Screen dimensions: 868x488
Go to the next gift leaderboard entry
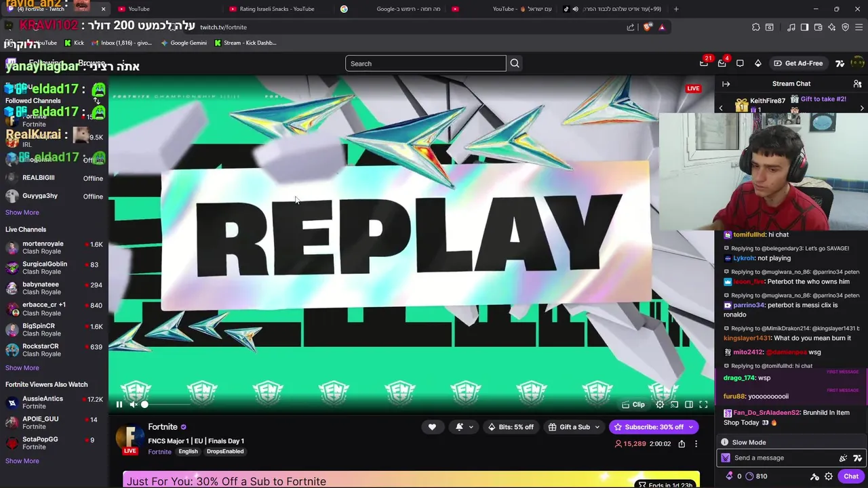(x=862, y=108)
